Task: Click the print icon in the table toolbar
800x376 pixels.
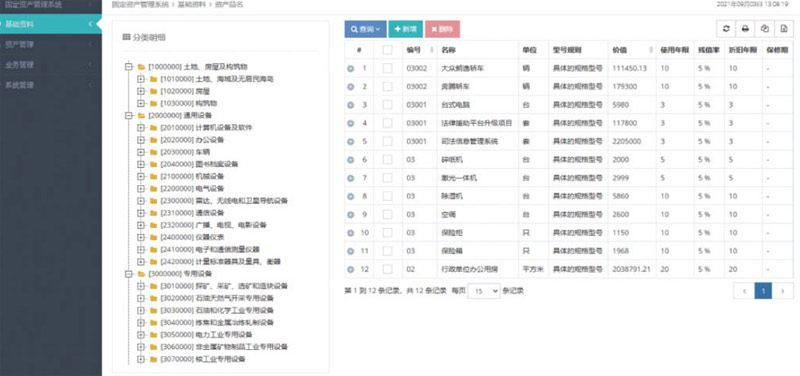Action: click(745, 29)
